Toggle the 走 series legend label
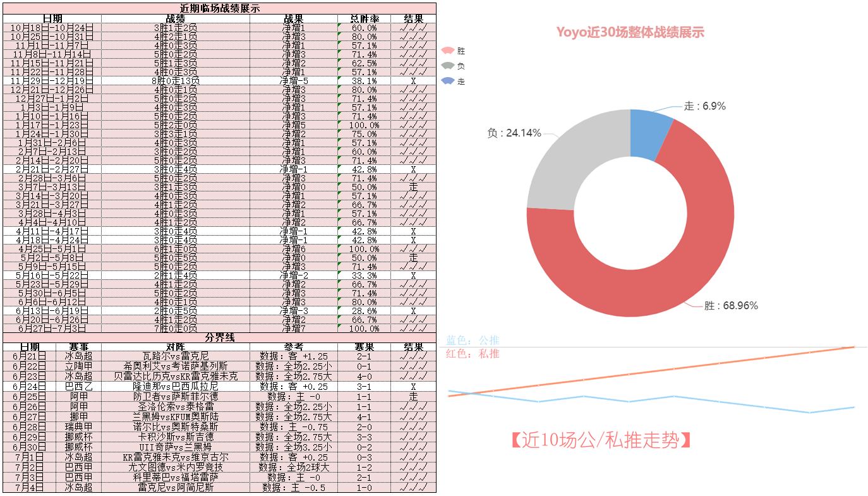Viewport: 868px width, 496px height. point(461,82)
